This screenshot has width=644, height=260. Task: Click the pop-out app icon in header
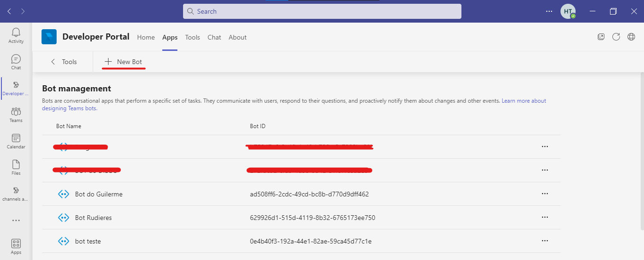click(x=601, y=37)
